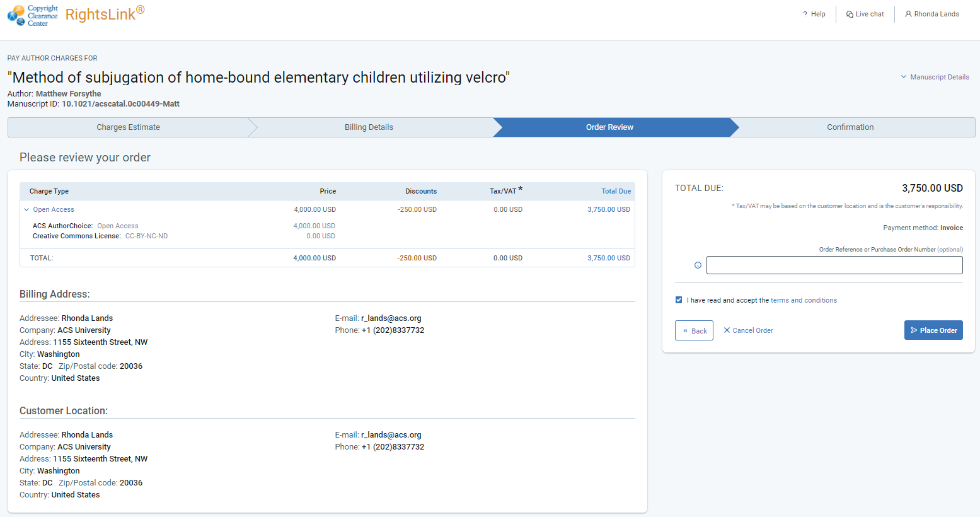The width and height of the screenshot is (980, 517).
Task: Click the RightsLink product name
Action: click(x=105, y=14)
